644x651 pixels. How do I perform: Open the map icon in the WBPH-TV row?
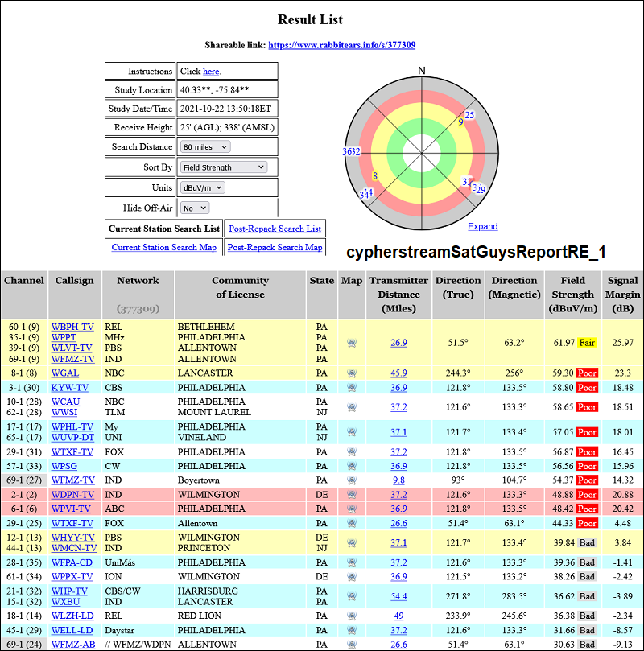352,343
